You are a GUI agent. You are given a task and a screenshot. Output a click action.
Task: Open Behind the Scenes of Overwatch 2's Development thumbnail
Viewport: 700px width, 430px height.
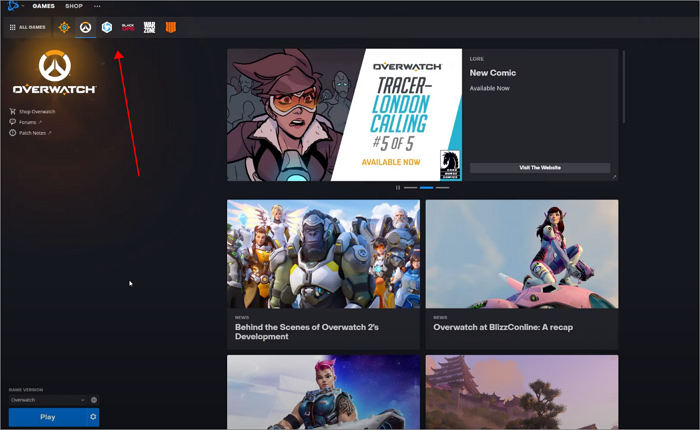323,254
